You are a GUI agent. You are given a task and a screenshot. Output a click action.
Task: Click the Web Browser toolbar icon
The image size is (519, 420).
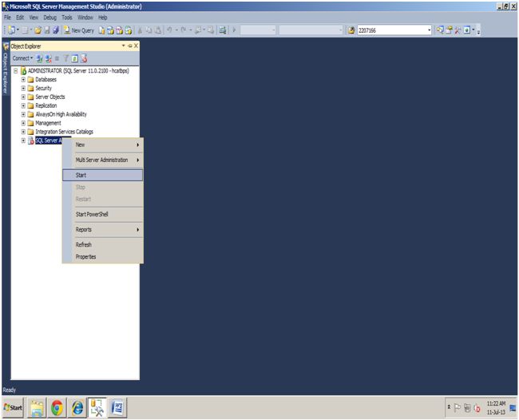point(467,30)
